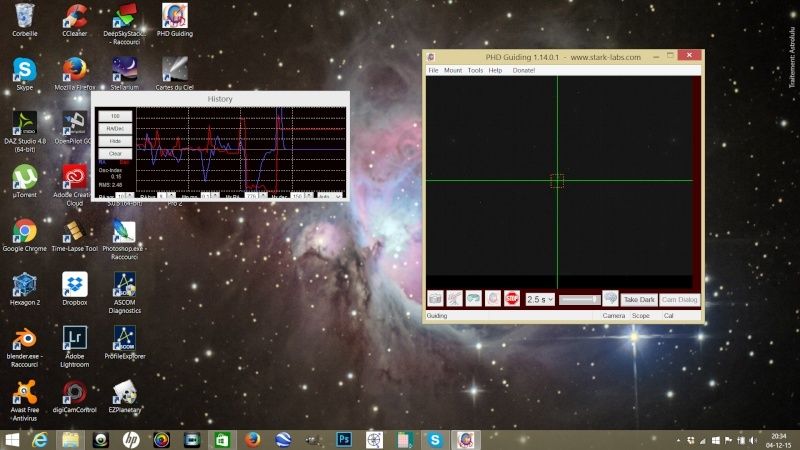
Task: Open digiCamControl desktop icon
Action: [x=74, y=397]
